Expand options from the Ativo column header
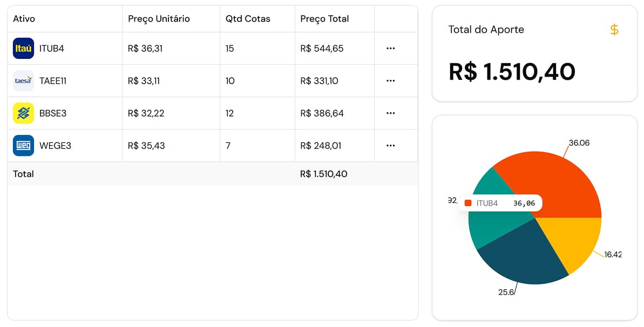644x327 pixels. (x=25, y=18)
